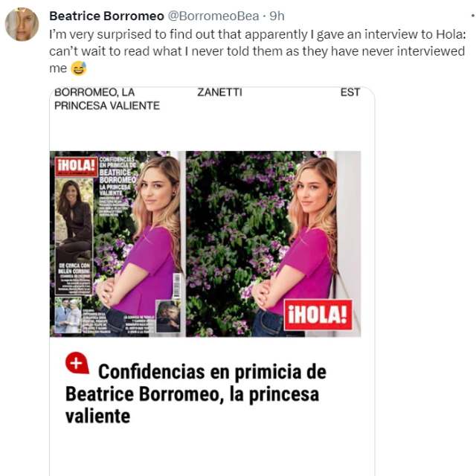Open the tweet's more options dot

tap(473, 15)
